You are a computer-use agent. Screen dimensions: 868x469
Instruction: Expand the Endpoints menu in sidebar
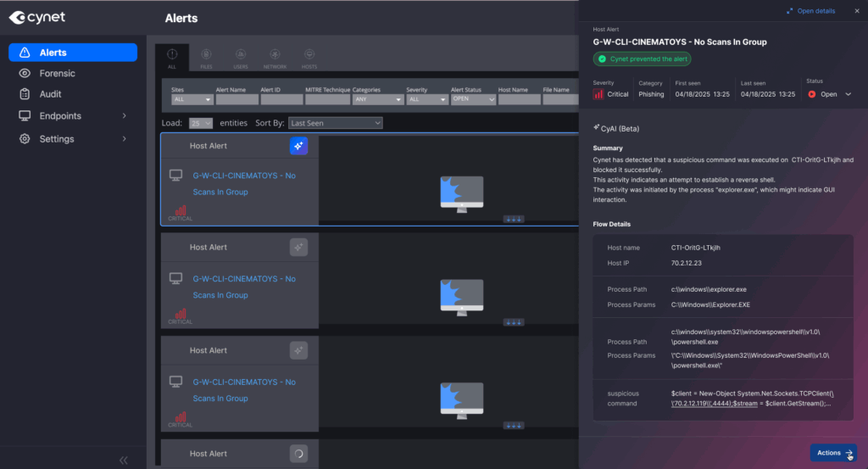click(x=124, y=116)
